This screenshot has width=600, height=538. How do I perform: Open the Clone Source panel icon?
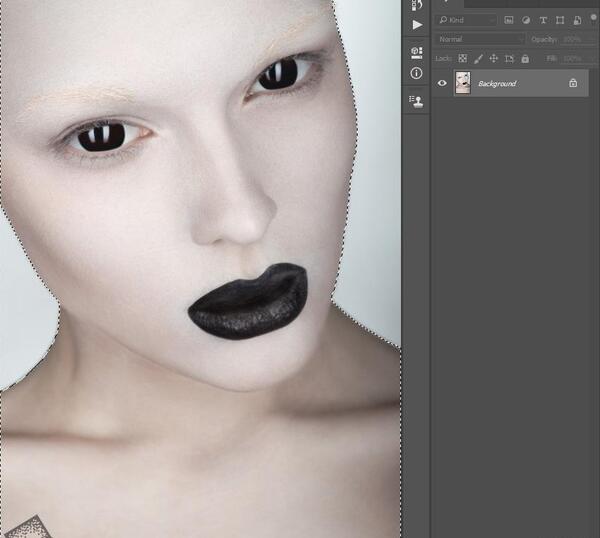(416, 101)
